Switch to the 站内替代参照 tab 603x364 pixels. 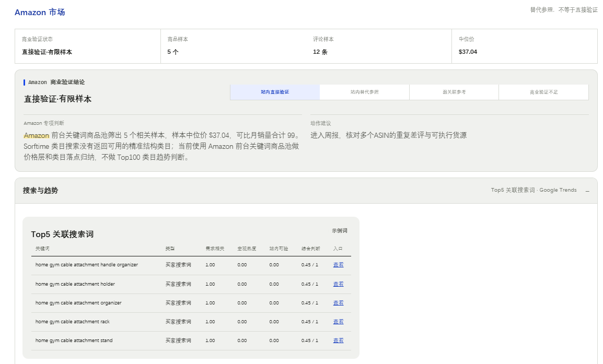pyautogui.click(x=364, y=92)
